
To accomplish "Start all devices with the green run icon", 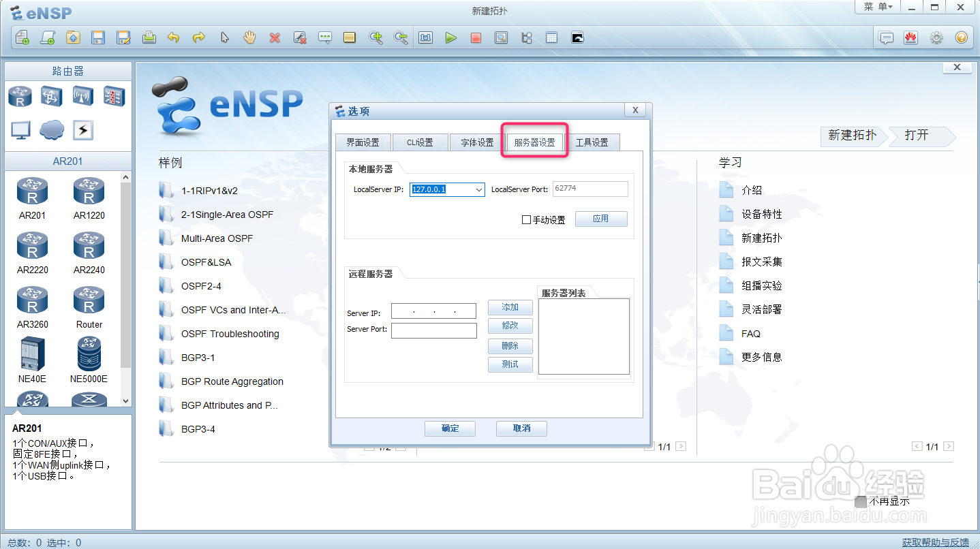I will tap(451, 37).
